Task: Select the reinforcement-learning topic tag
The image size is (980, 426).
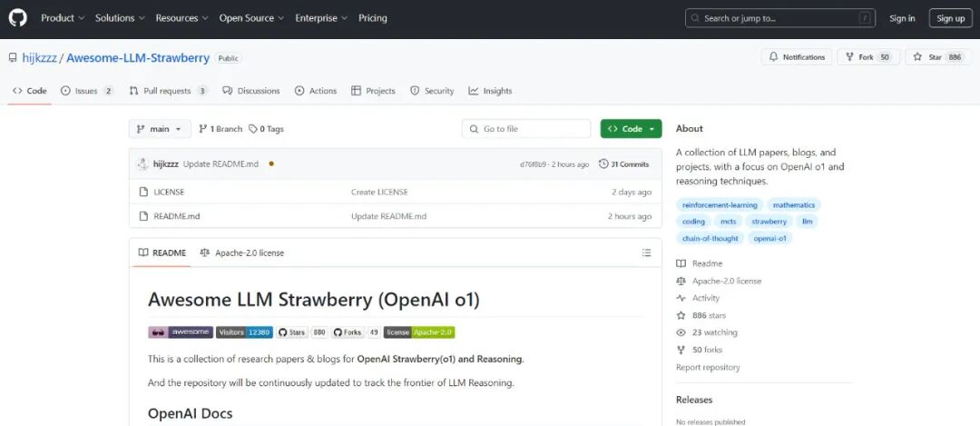Action: (720, 204)
